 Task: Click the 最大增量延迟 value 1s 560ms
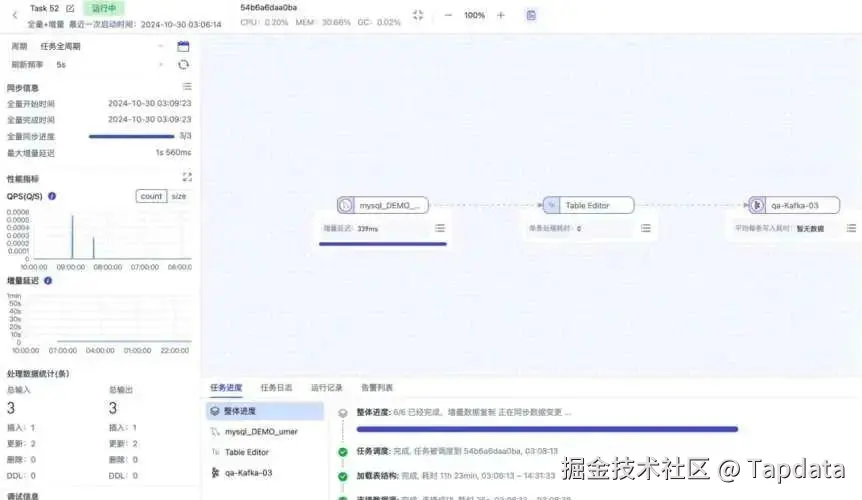[x=173, y=152]
